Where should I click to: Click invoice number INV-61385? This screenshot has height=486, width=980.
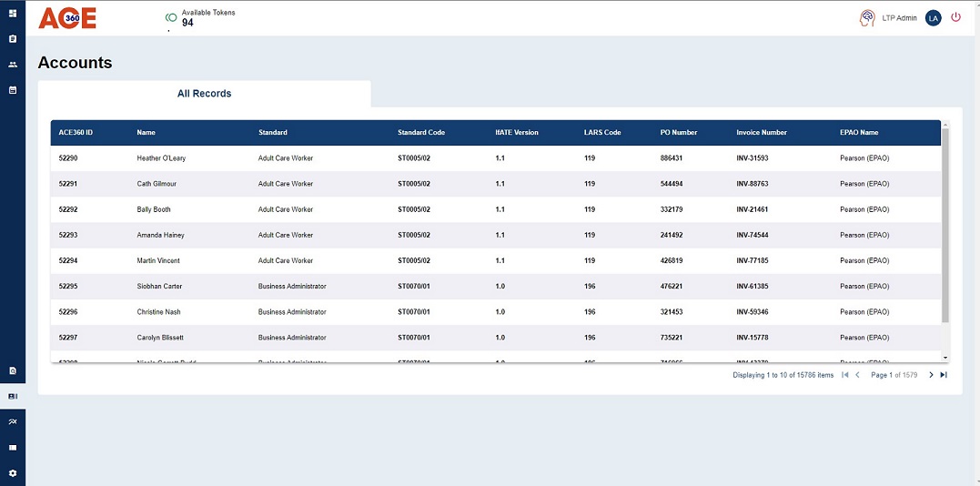coord(752,287)
